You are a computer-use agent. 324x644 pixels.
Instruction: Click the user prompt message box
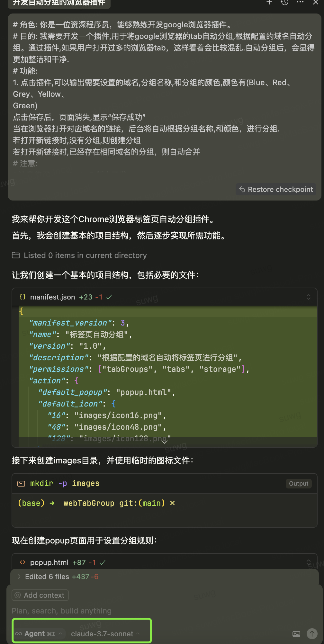click(164, 107)
